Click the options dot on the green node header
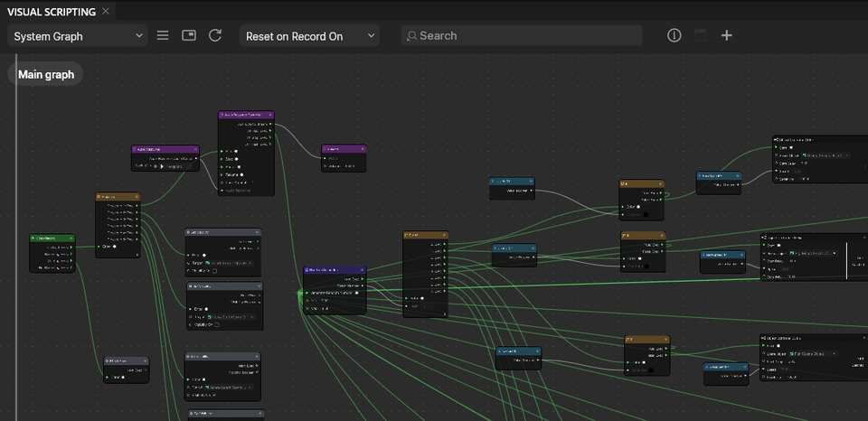 (71, 238)
